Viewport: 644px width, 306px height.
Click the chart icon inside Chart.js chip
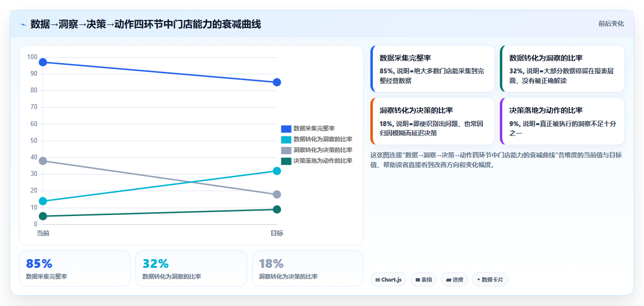378,280
